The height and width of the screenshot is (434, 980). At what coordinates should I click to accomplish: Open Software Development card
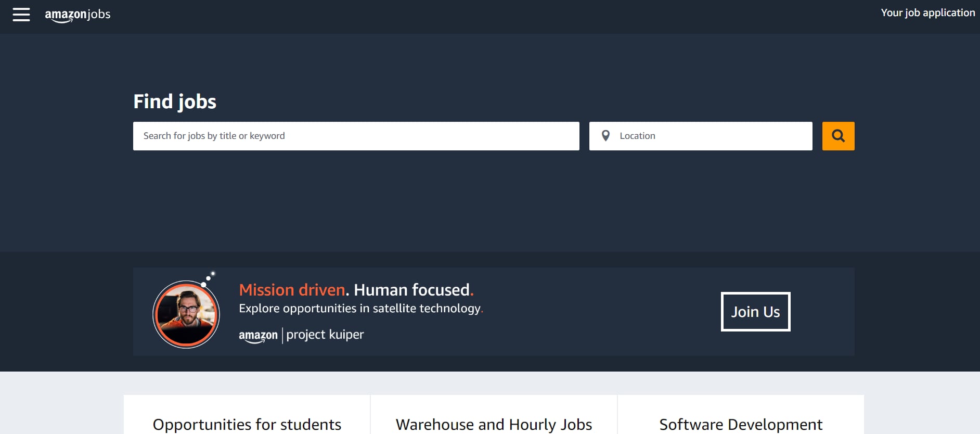[x=741, y=415]
